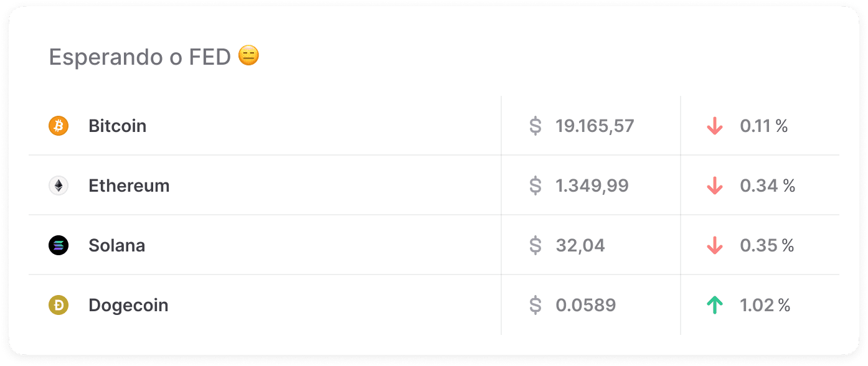The height and width of the screenshot is (366, 868).
Task: Click the dollar sign next to Bitcoin's price
Action: point(534,125)
